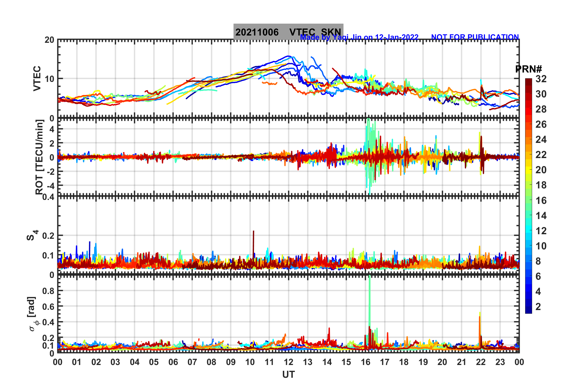The image size is (577, 392).
Task: Click x-axis hour label 11
Action: [x=269, y=362]
